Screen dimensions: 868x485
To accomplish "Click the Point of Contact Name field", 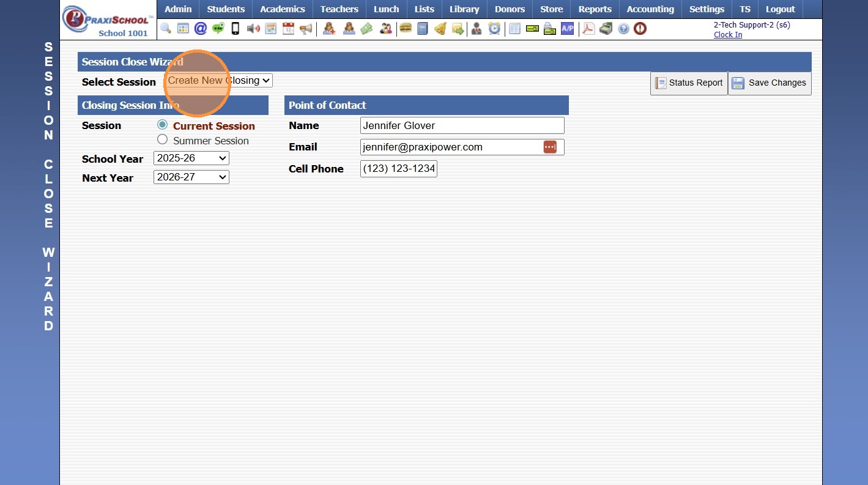I will point(462,125).
